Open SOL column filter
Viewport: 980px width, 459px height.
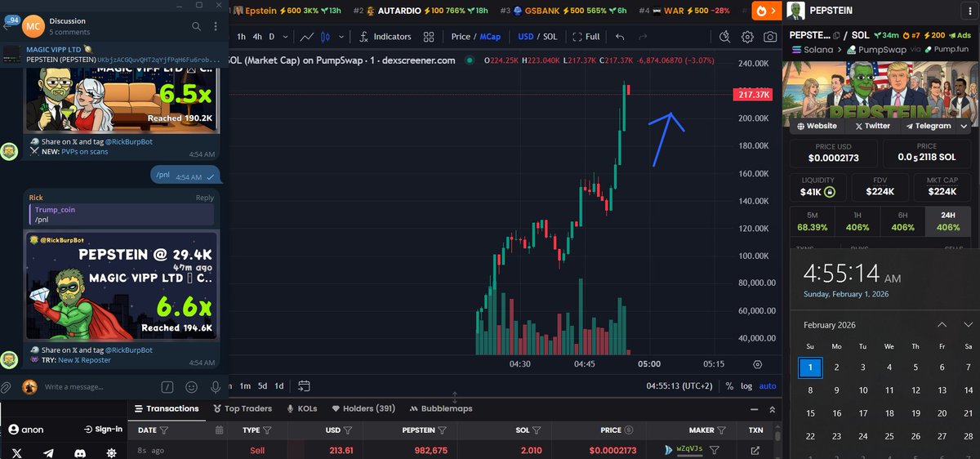tap(536, 430)
